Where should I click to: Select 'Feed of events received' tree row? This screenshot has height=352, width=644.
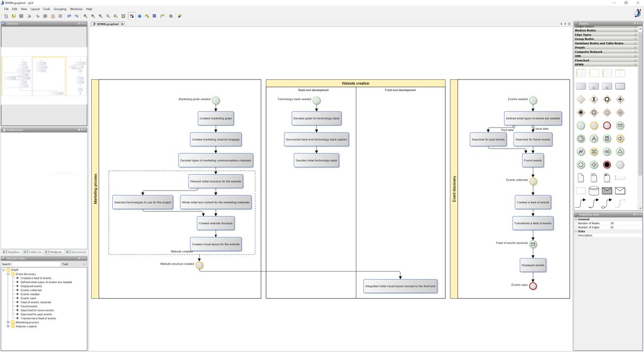[x=35, y=302]
